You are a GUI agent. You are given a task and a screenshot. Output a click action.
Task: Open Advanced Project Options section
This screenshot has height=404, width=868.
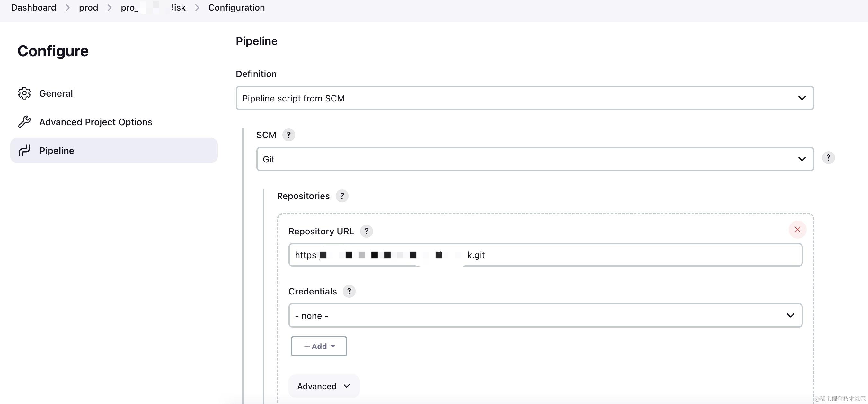point(96,122)
